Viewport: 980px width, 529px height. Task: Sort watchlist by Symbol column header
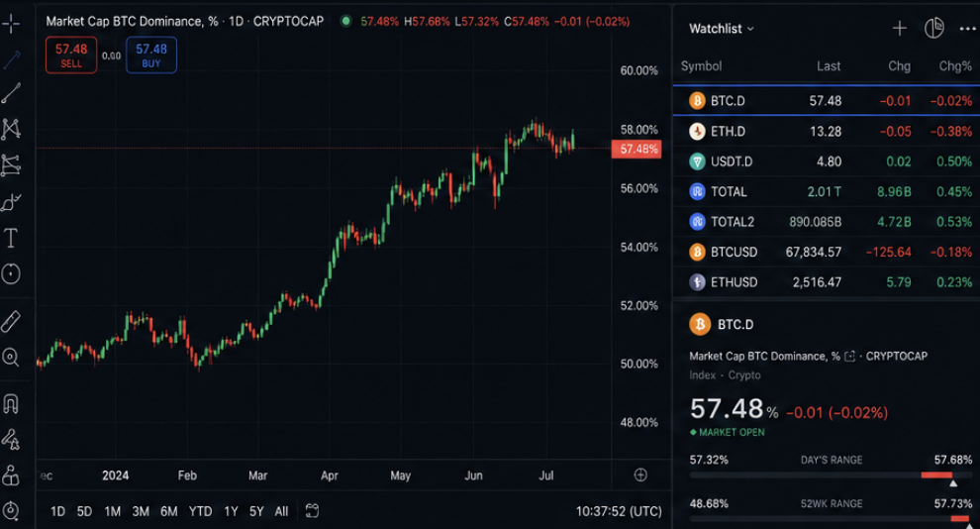pyautogui.click(x=701, y=66)
